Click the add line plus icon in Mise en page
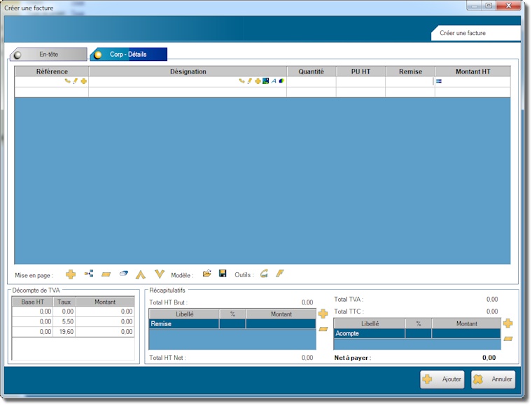Screen dimensions: 532x406 (71, 274)
